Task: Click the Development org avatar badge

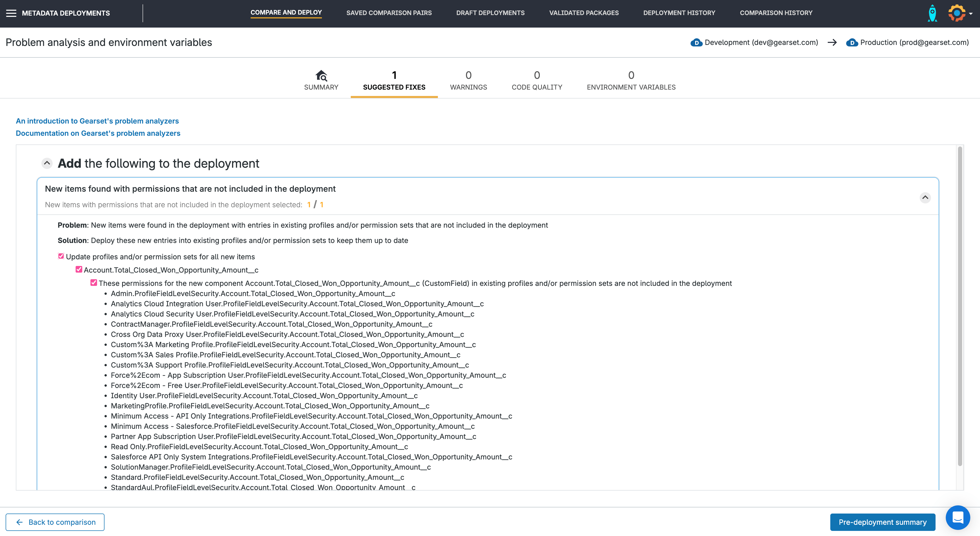Action: click(696, 43)
